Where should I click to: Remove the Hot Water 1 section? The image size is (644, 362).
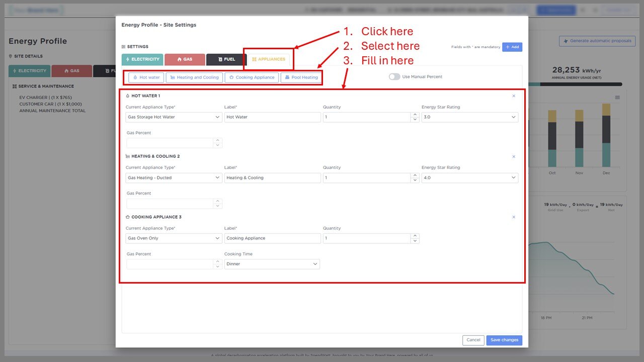[514, 96]
